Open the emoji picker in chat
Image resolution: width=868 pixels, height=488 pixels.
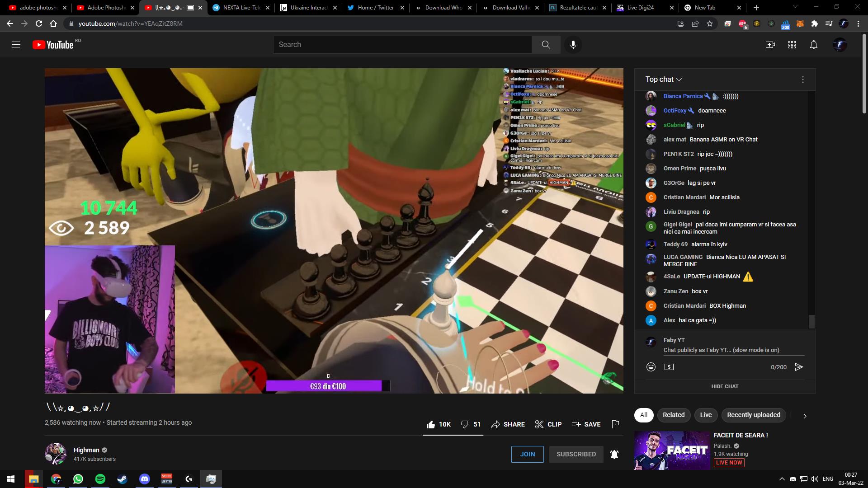click(651, 367)
